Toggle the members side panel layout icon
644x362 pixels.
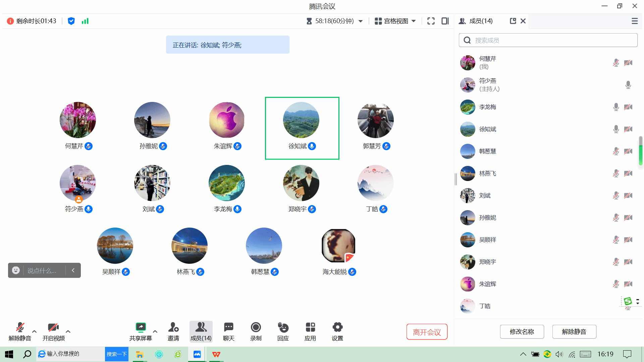[x=445, y=21]
